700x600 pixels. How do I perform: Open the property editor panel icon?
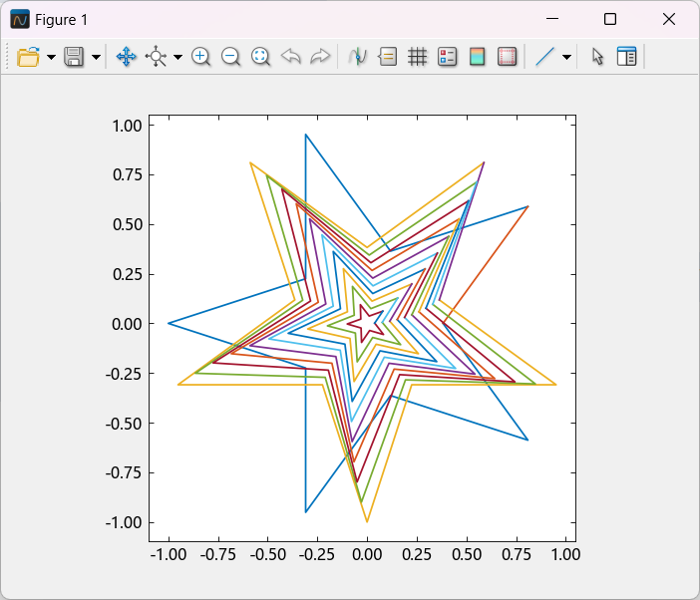[x=627, y=57]
